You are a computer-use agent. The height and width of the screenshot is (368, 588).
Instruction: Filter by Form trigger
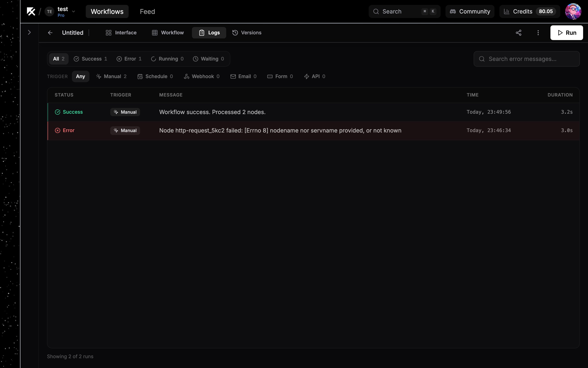tap(280, 76)
